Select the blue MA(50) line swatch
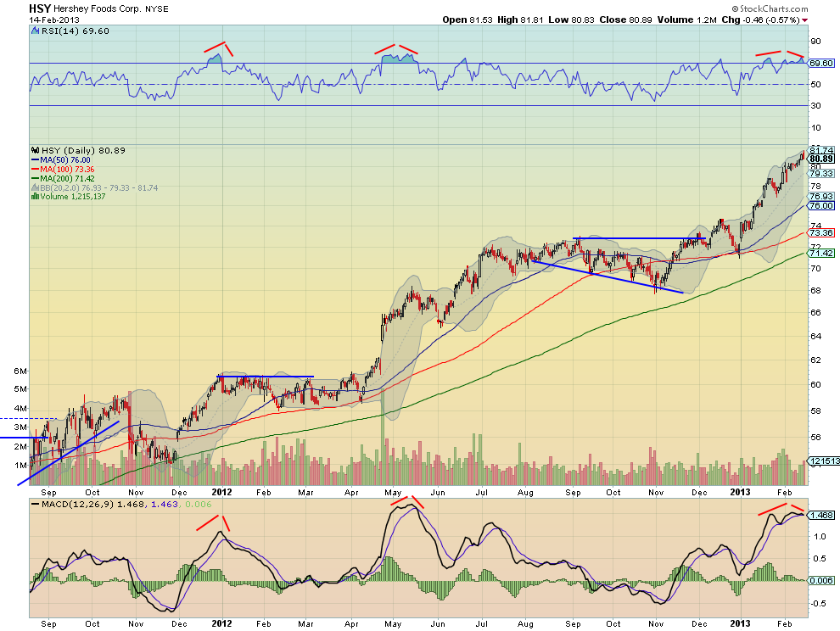840x631 pixels. pyautogui.click(x=36, y=160)
